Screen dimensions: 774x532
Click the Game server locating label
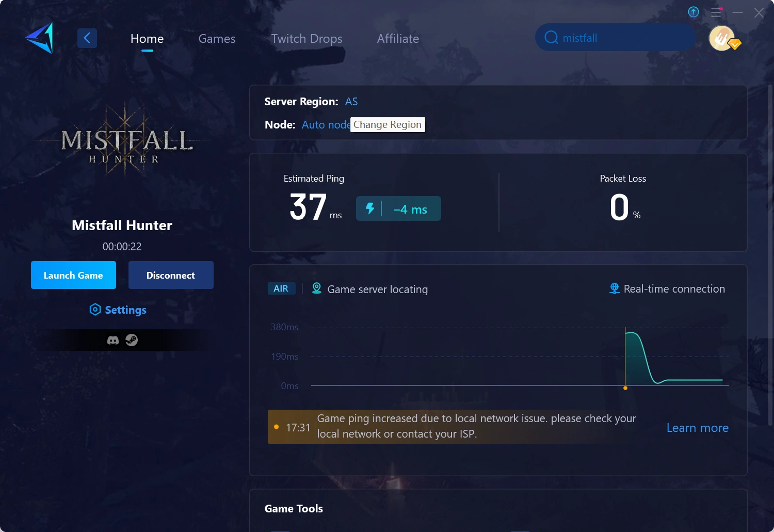(x=378, y=289)
